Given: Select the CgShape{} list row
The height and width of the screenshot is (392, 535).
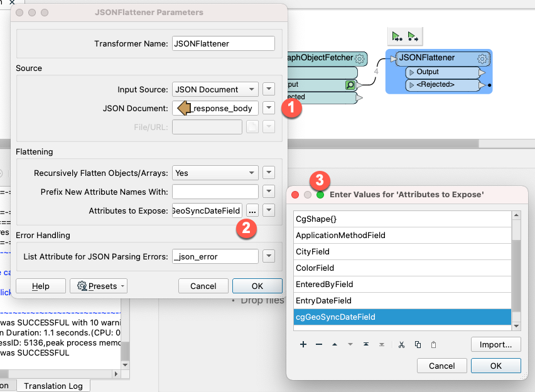Looking at the screenshot, I should click(x=403, y=219).
